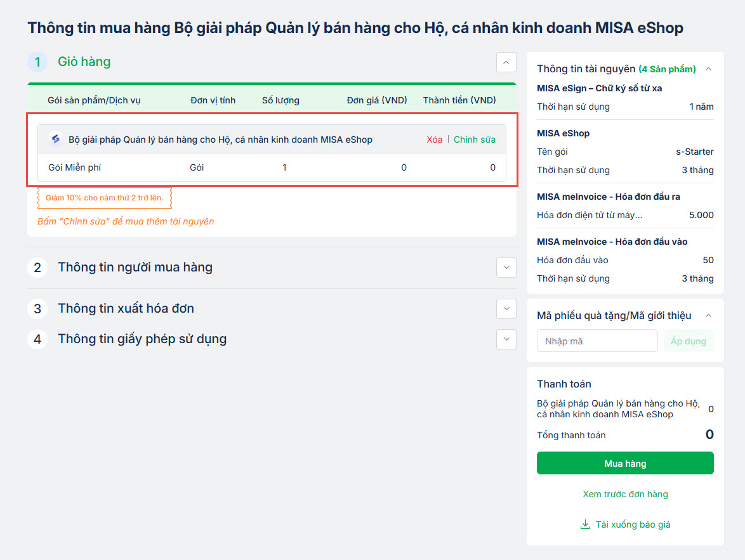745x560 pixels.
Task: Open step 4 Thông tin giấy phép sử dụng heading
Action: pos(142,339)
